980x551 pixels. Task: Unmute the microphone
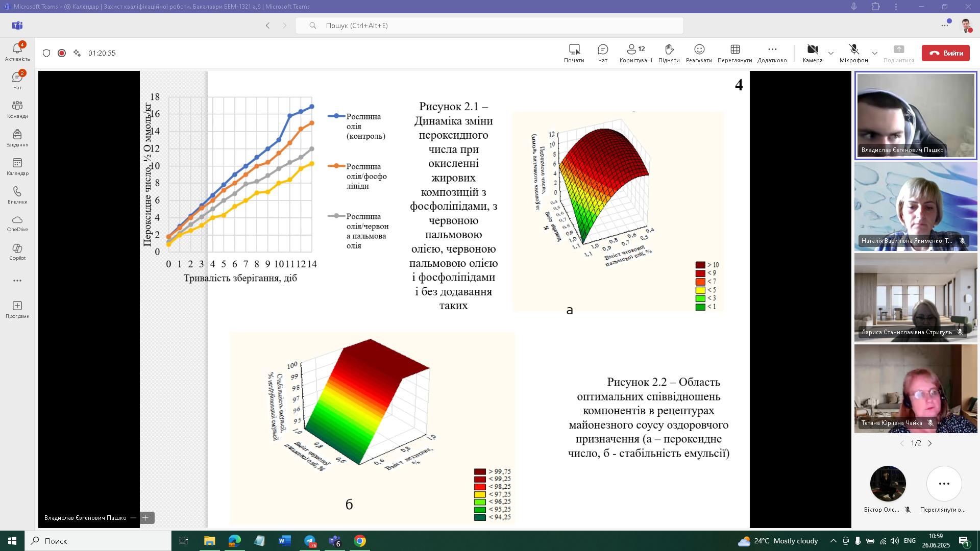853,50
